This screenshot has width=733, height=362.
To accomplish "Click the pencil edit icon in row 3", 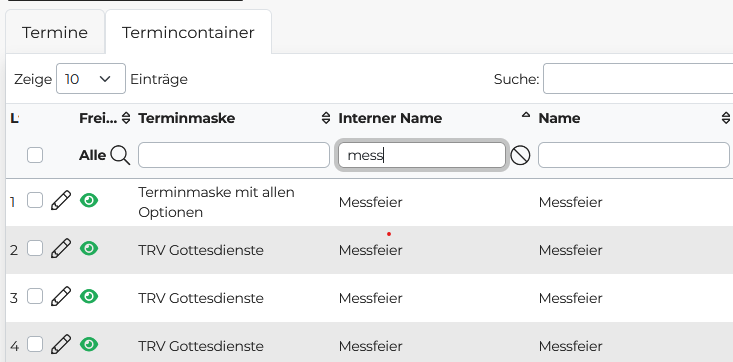I will 61,297.
